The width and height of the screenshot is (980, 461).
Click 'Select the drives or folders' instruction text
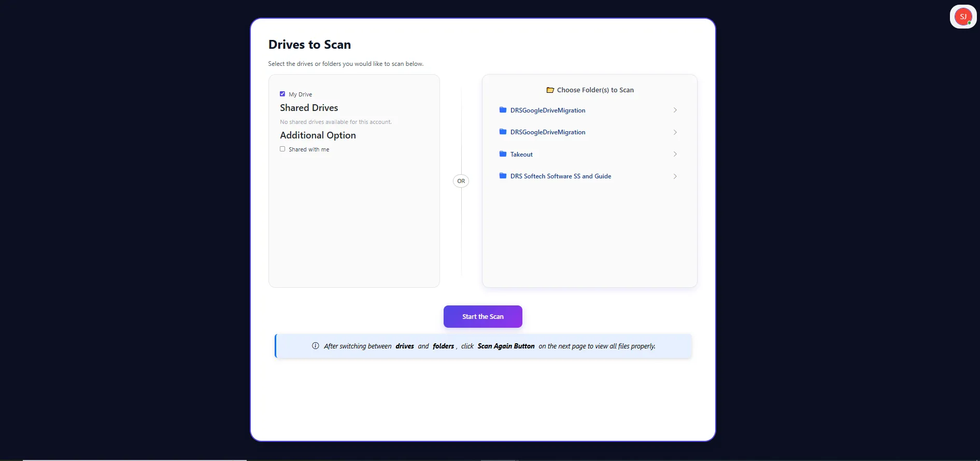pos(346,64)
